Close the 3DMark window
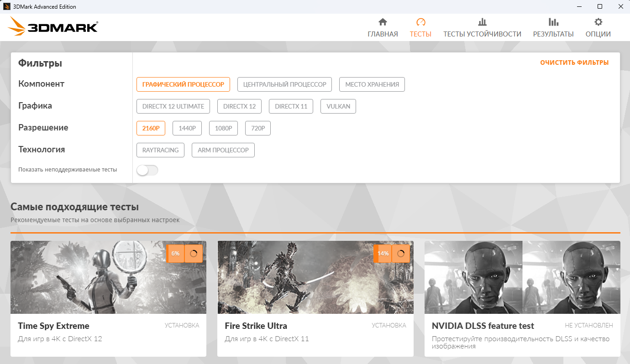The height and width of the screenshot is (364, 630). [620, 7]
